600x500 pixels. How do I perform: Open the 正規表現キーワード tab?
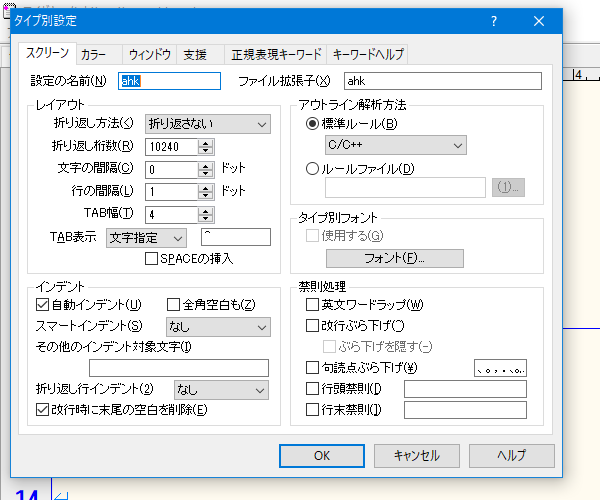click(x=276, y=55)
